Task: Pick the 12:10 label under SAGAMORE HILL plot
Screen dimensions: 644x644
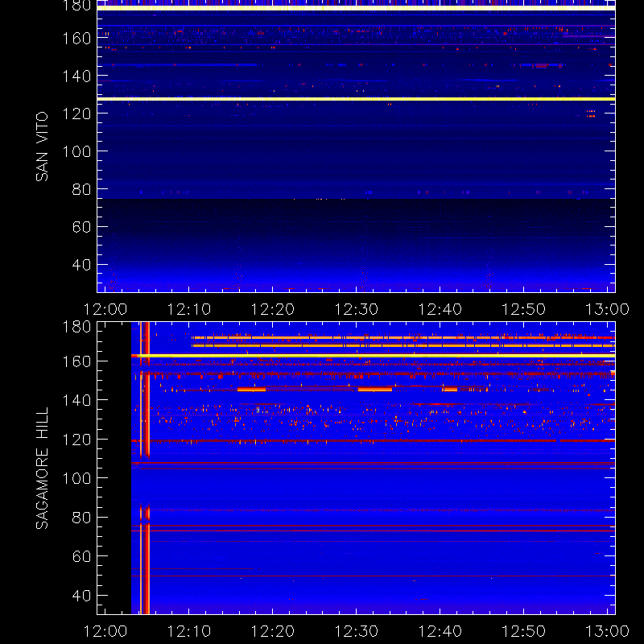Action: (x=189, y=631)
